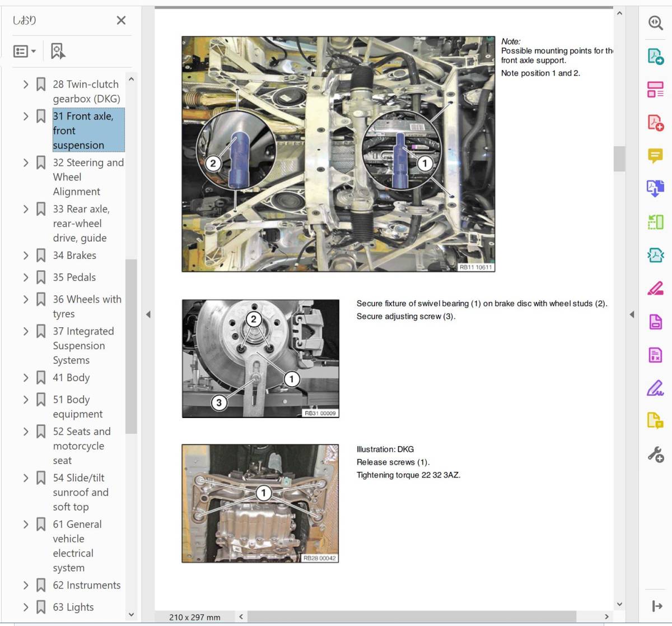Open the pink Redact tool
Viewport: 672px width, 626px height.
pos(655,289)
